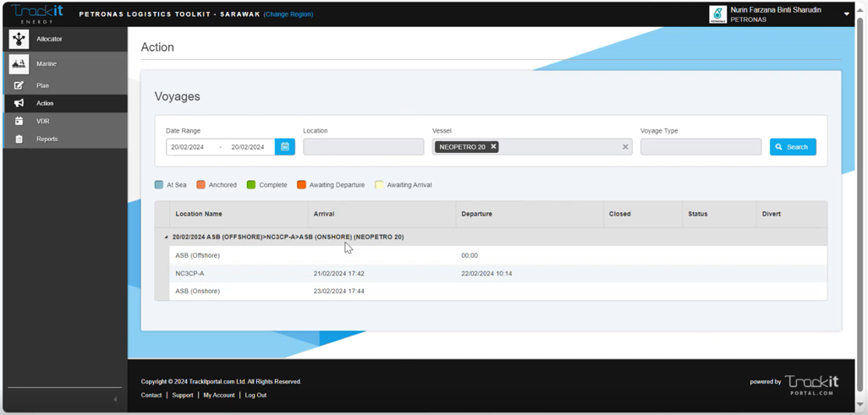Open the Support footer link
Image resolution: width=868 pixels, height=415 pixels.
coord(183,395)
